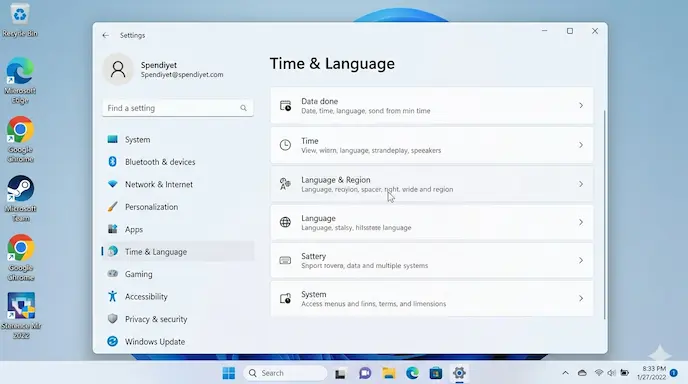This screenshot has width=688, height=384.
Task: Click the taskbar Search box
Action: pos(286,373)
